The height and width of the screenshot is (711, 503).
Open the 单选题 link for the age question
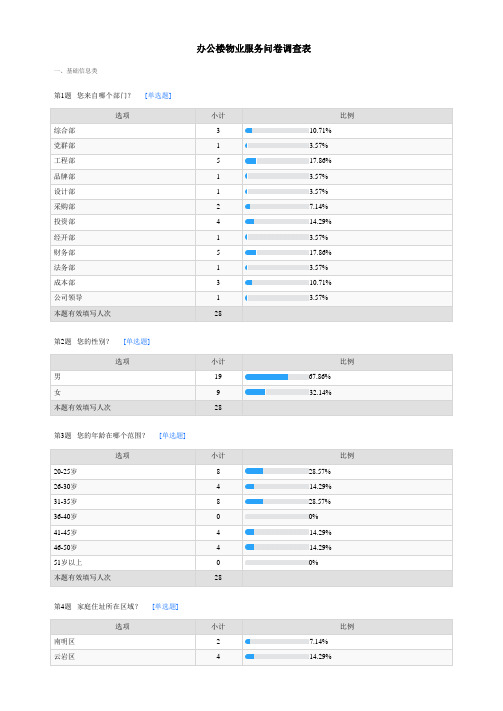tap(172, 435)
